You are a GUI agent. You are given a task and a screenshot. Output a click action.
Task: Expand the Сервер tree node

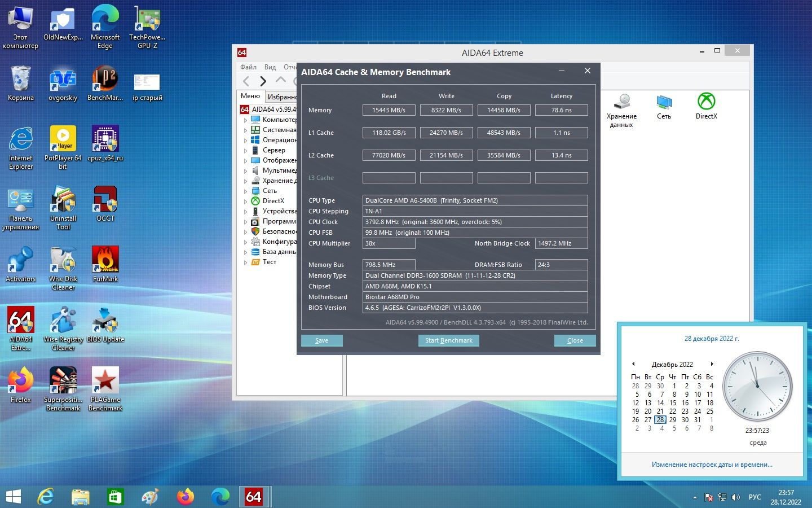(x=245, y=150)
